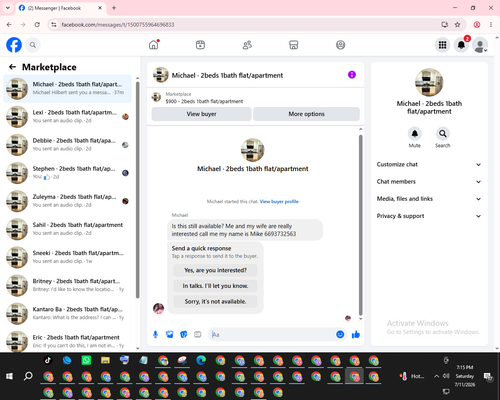Image resolution: width=500 pixels, height=400 pixels.
Task: Open the Reels video icon
Action: pos(200,45)
